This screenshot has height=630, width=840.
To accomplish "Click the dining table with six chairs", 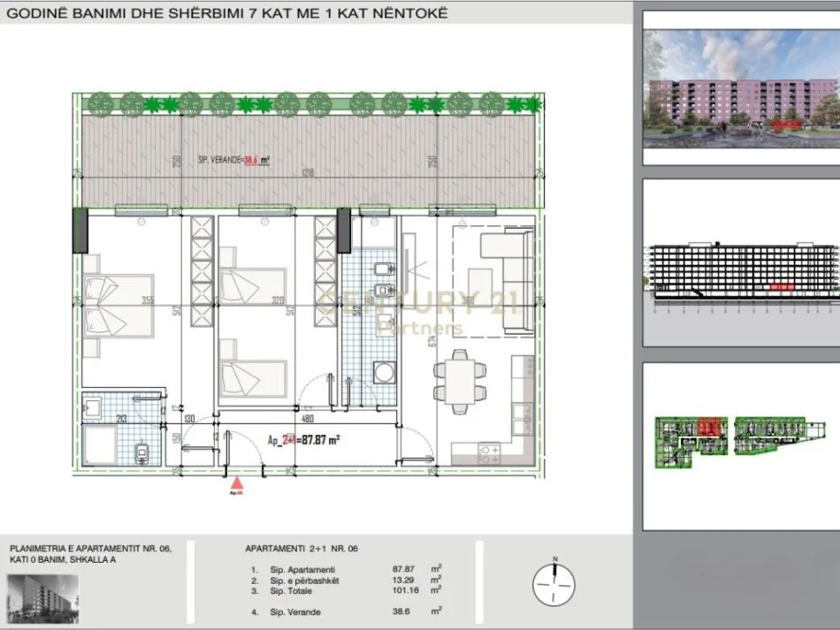I will coord(457,381).
